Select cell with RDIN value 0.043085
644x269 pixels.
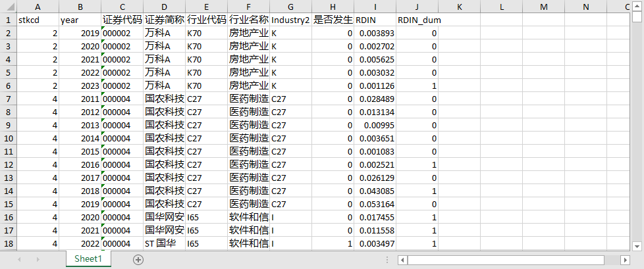(375, 191)
